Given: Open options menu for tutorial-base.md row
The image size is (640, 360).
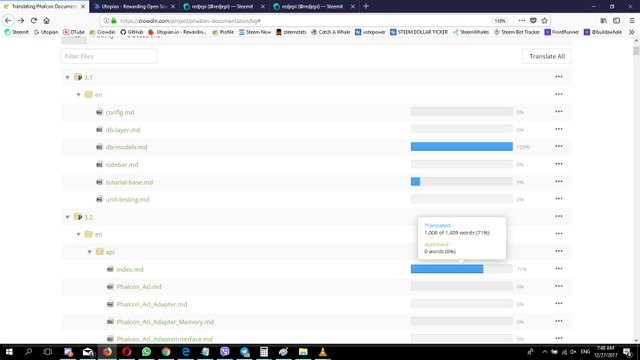Looking at the screenshot, I should (x=558, y=181).
